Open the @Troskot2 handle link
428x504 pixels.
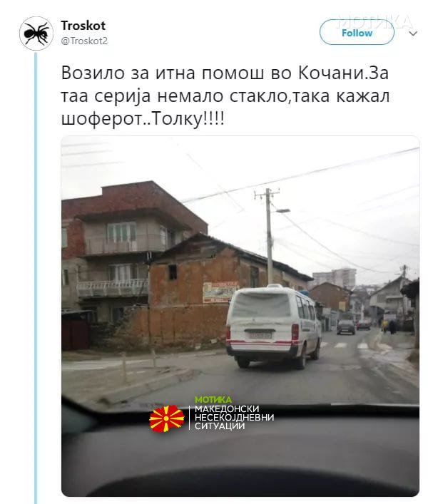84,41
